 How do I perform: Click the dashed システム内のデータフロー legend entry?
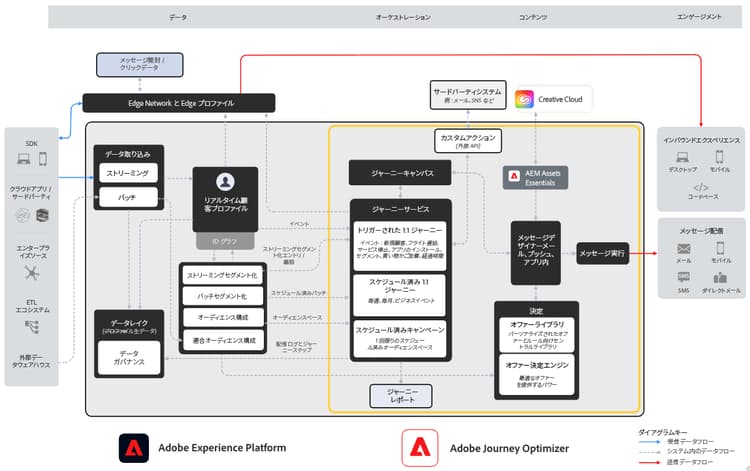tap(687, 451)
